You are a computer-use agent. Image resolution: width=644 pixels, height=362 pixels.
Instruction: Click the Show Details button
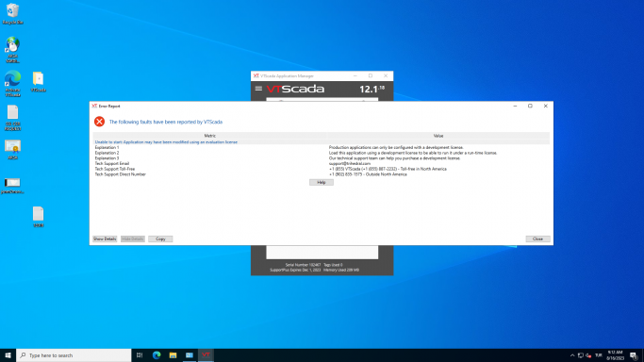coord(105,239)
